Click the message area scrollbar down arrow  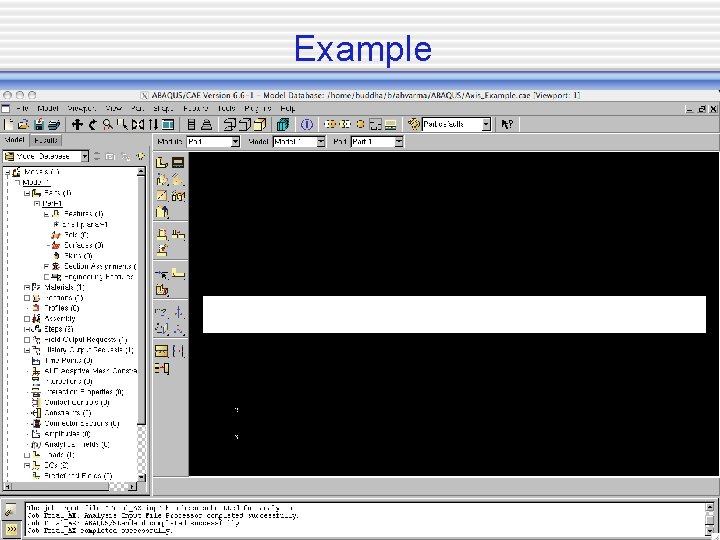710,531
